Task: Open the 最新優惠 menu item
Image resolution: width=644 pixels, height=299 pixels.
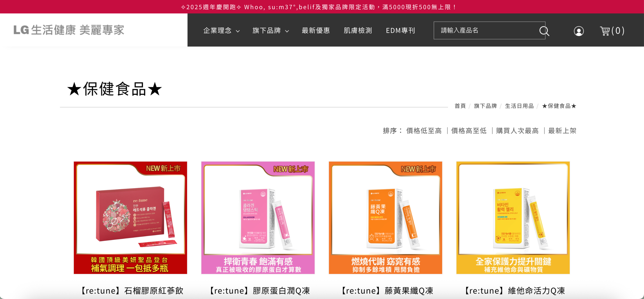Action: coord(315,30)
